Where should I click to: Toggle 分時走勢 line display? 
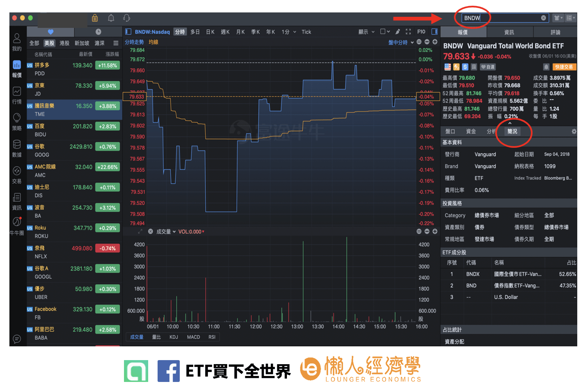[x=134, y=42]
